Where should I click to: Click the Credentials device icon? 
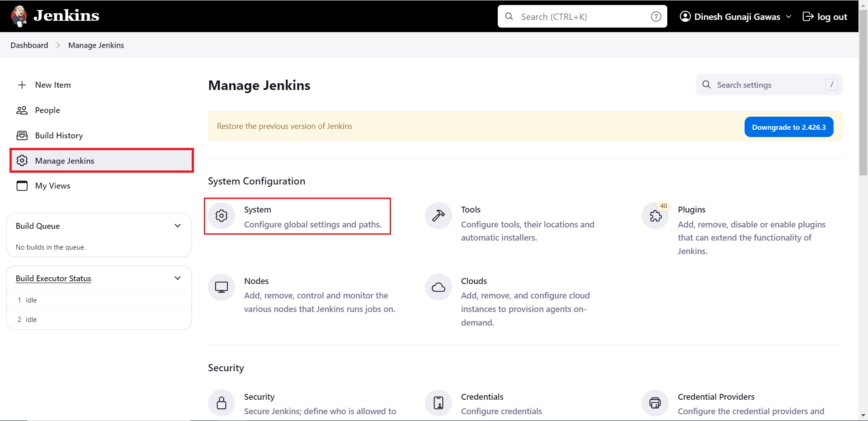[439, 403]
